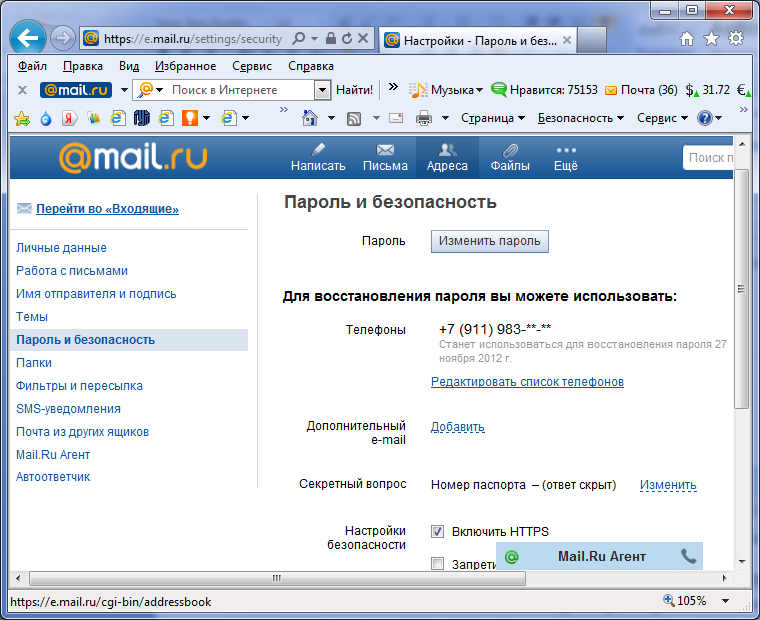Open Написать to compose a message
The image size is (760, 620).
[318, 158]
